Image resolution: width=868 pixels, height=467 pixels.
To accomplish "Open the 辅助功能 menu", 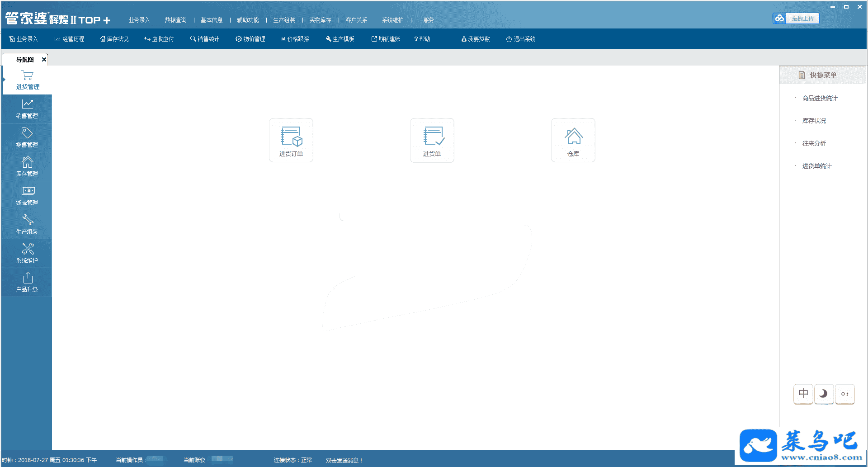I will click(x=248, y=20).
